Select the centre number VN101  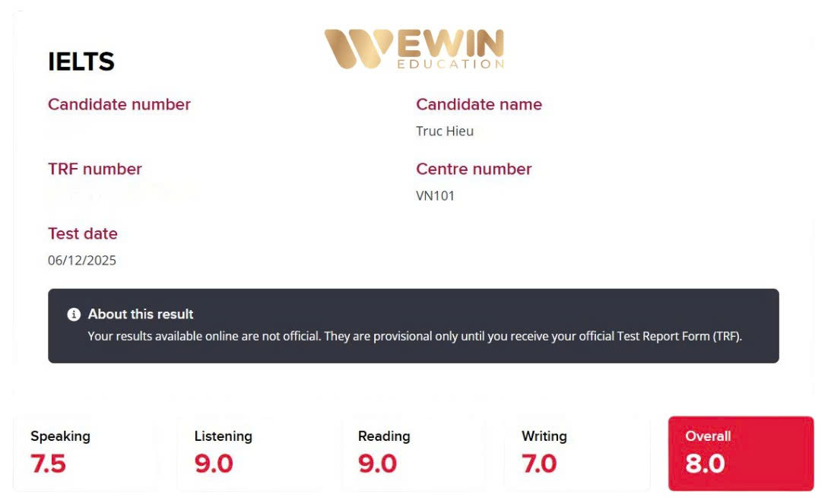(x=435, y=195)
